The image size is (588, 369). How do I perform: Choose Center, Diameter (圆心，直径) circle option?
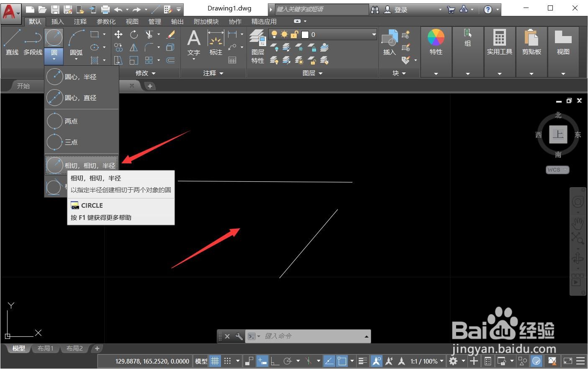coord(82,98)
